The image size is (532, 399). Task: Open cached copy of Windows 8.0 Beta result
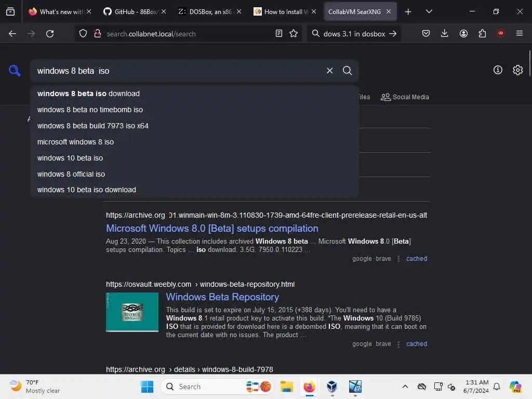tap(416, 259)
